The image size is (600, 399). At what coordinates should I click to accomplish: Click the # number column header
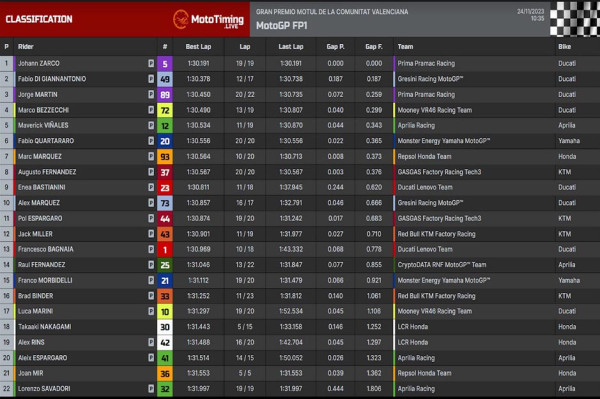pos(165,47)
